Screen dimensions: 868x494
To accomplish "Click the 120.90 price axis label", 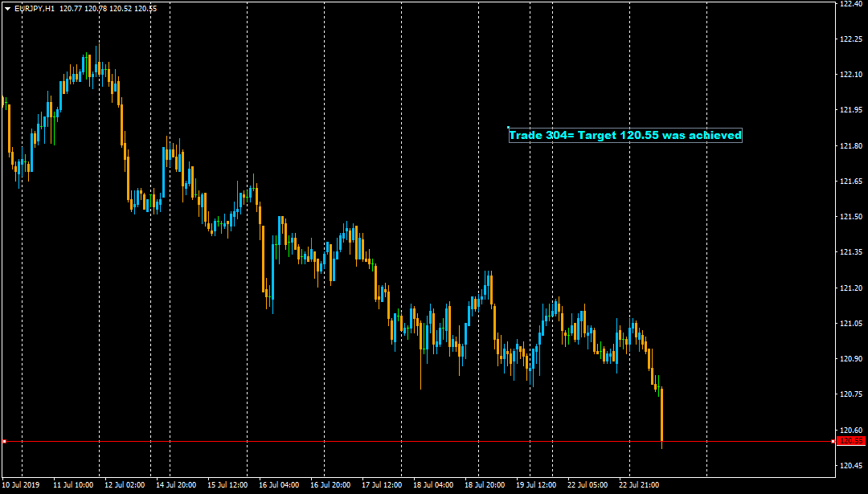I will tap(851, 359).
